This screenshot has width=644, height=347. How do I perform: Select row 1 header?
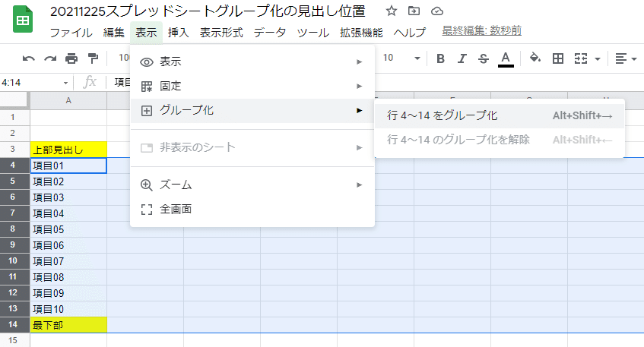pyautogui.click(x=14, y=117)
